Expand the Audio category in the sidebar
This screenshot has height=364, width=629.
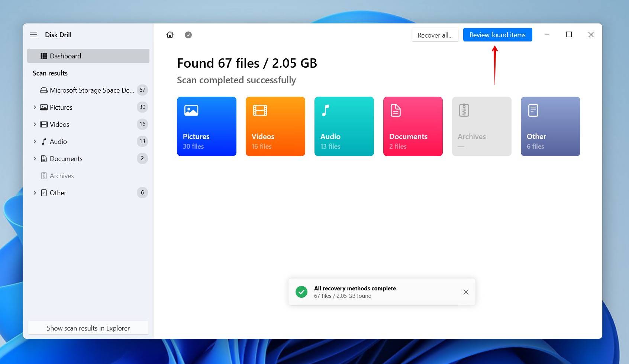click(x=35, y=141)
